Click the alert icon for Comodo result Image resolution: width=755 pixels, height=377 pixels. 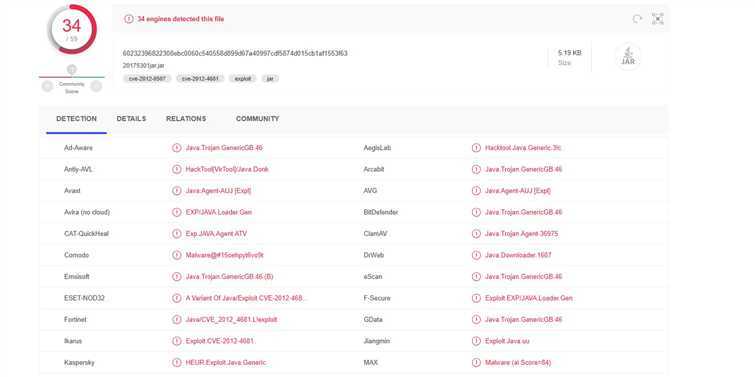coord(177,255)
